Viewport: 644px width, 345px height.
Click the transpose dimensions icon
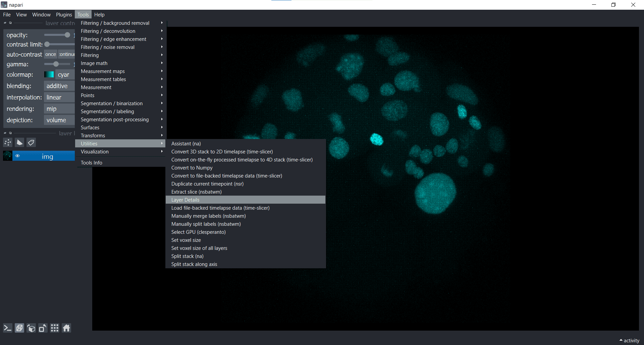click(x=43, y=328)
